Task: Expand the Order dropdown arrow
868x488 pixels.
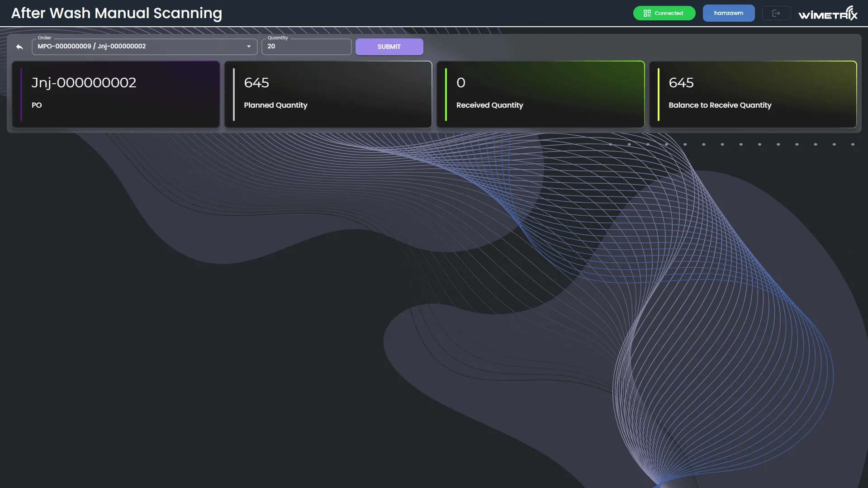Action: pyautogui.click(x=249, y=47)
